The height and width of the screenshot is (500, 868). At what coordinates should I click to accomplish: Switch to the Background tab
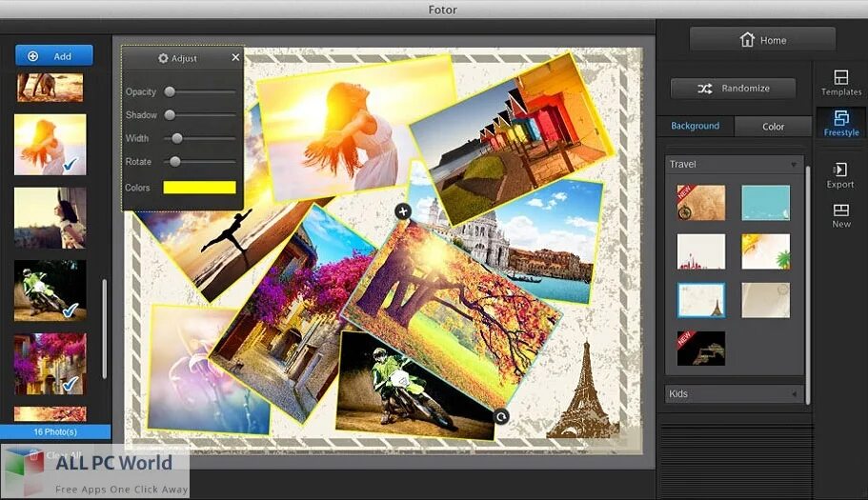tap(695, 126)
